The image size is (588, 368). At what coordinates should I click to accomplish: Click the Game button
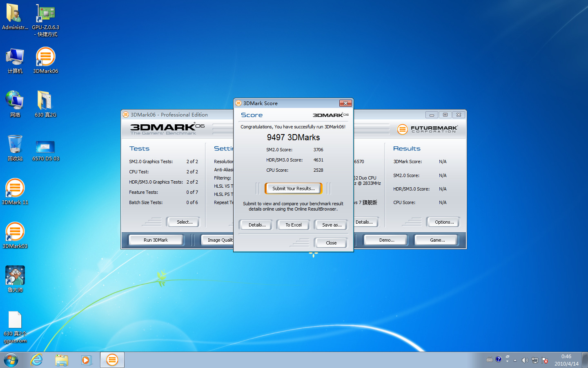click(x=437, y=240)
